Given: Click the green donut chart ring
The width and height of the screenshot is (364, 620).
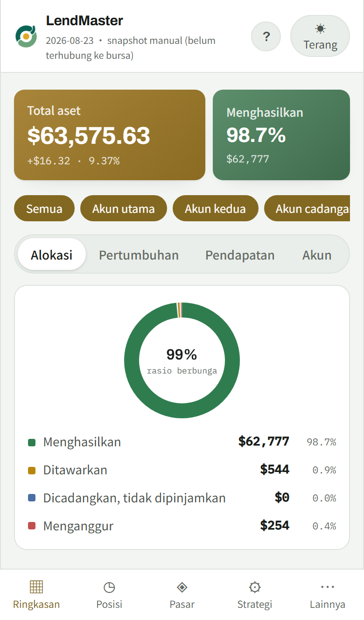Looking at the screenshot, I should (182, 411).
